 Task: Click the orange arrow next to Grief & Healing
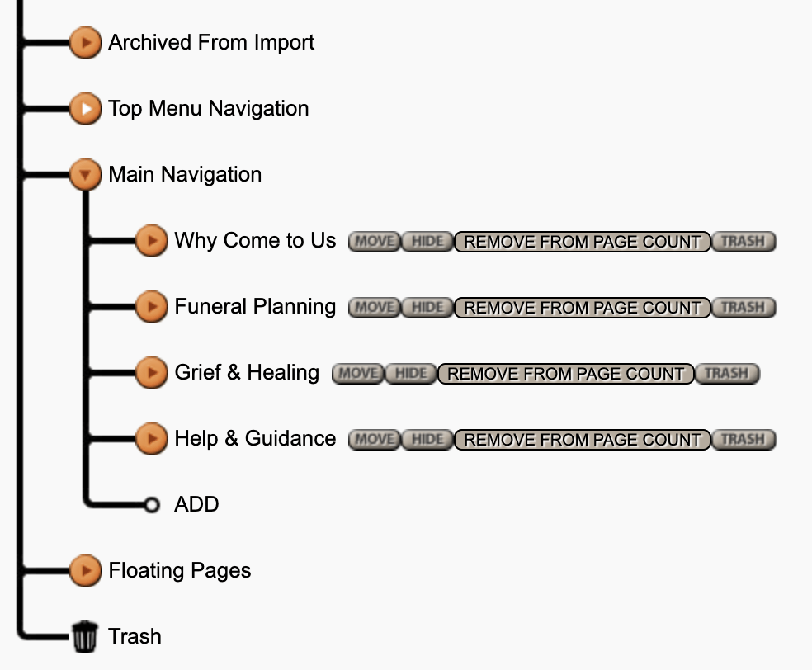[x=151, y=373]
